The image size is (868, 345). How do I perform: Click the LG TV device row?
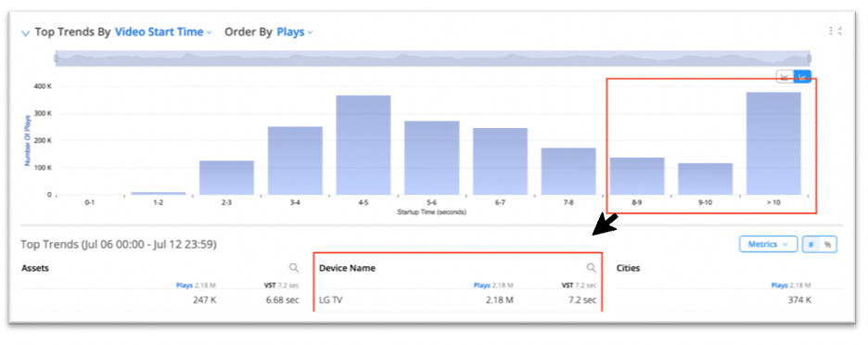coord(458,300)
